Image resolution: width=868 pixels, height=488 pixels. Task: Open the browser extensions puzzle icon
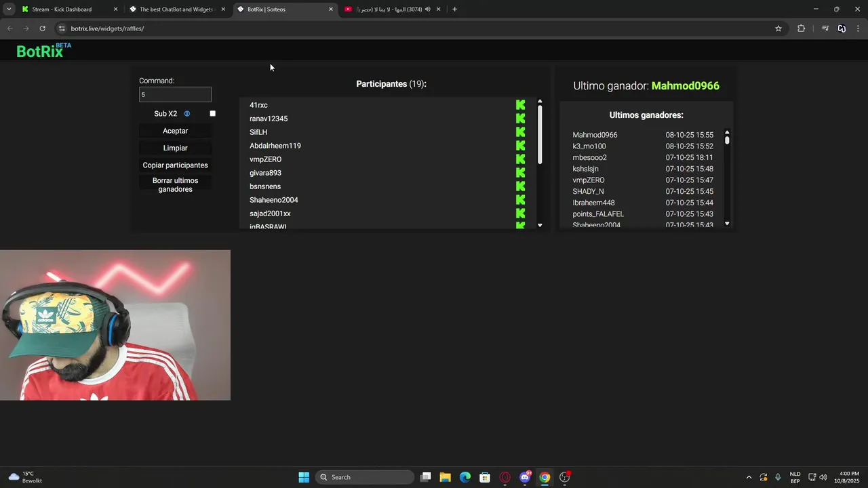click(x=801, y=28)
